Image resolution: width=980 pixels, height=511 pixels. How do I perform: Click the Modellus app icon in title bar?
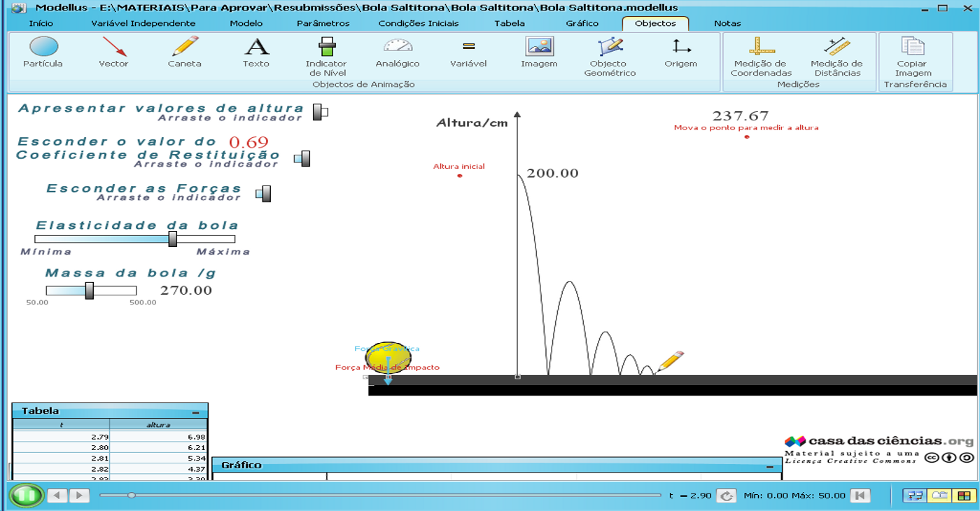(x=20, y=8)
